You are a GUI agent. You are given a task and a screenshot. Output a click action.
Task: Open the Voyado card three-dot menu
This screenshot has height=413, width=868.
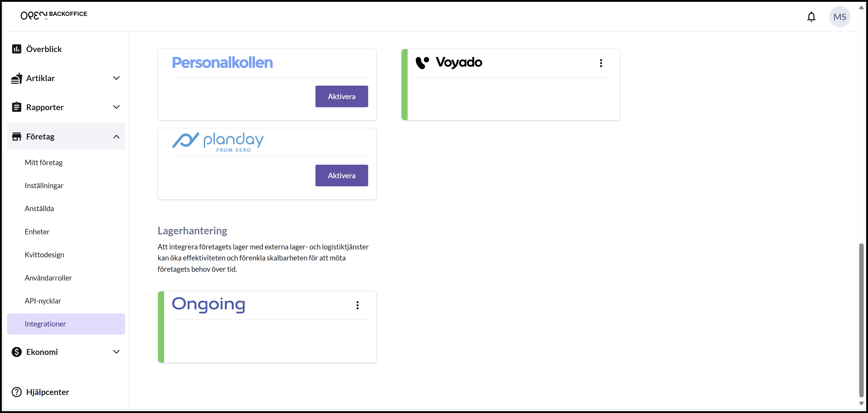pyautogui.click(x=601, y=63)
